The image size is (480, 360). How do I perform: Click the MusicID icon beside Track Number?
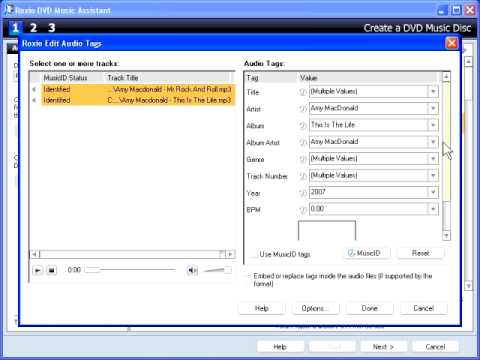pos(303,176)
